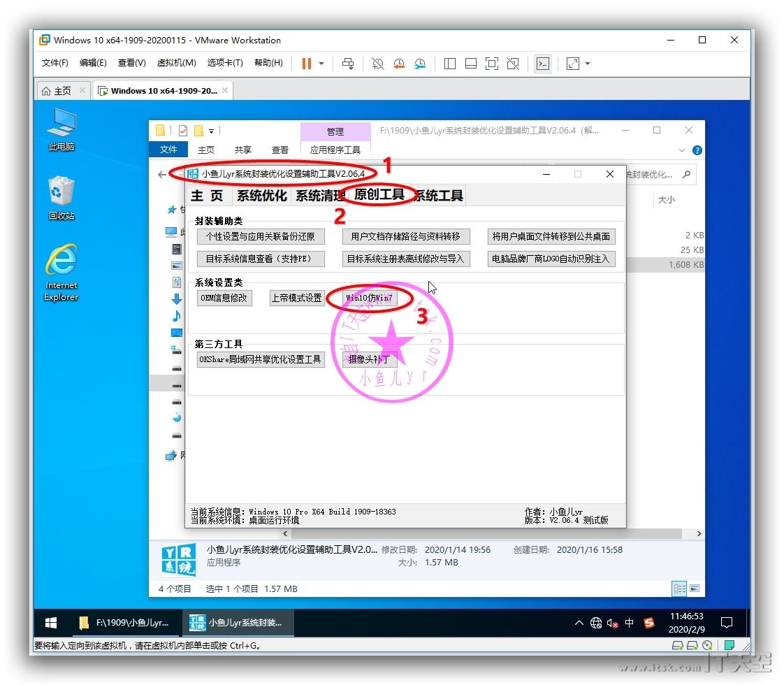This screenshot has width=784, height=685.
Task: Click the search magnifier in Explorer
Action: point(686,174)
